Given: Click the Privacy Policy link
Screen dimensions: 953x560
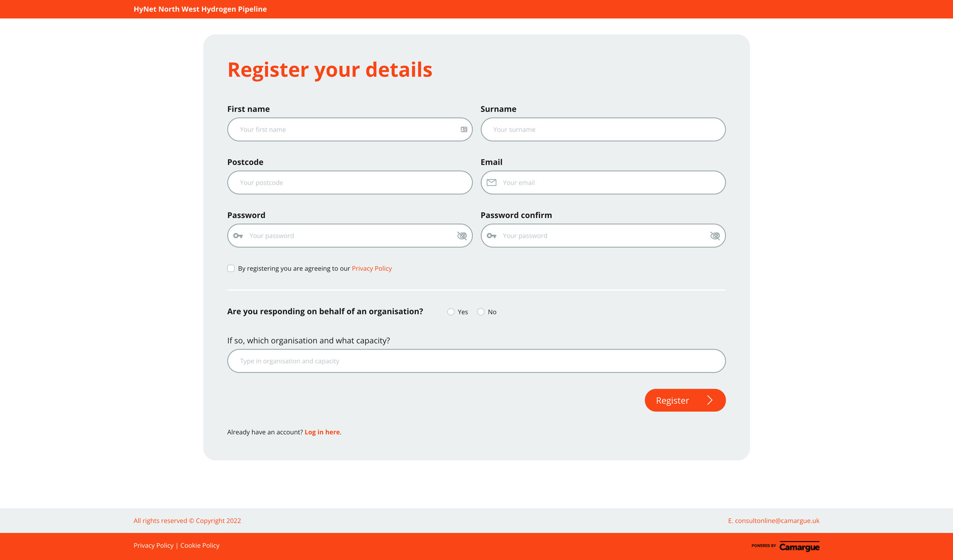Looking at the screenshot, I should (372, 269).
